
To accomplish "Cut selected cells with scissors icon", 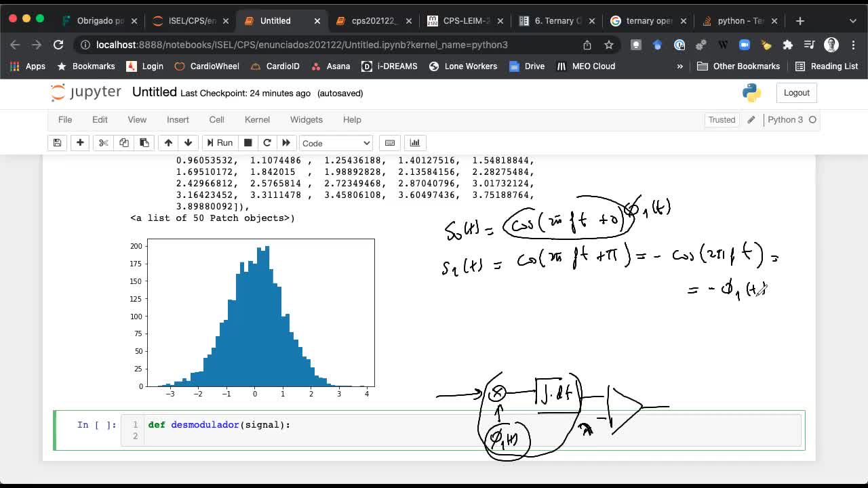I will pos(103,143).
